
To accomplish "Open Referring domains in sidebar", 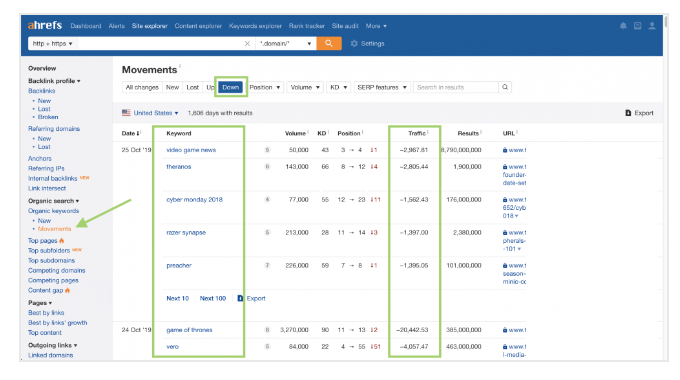I will [x=54, y=129].
